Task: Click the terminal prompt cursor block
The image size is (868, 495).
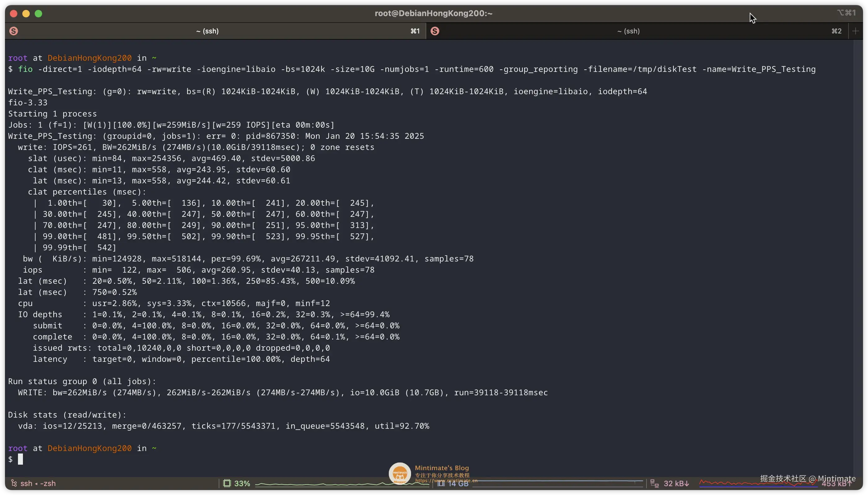Action: [x=20, y=459]
